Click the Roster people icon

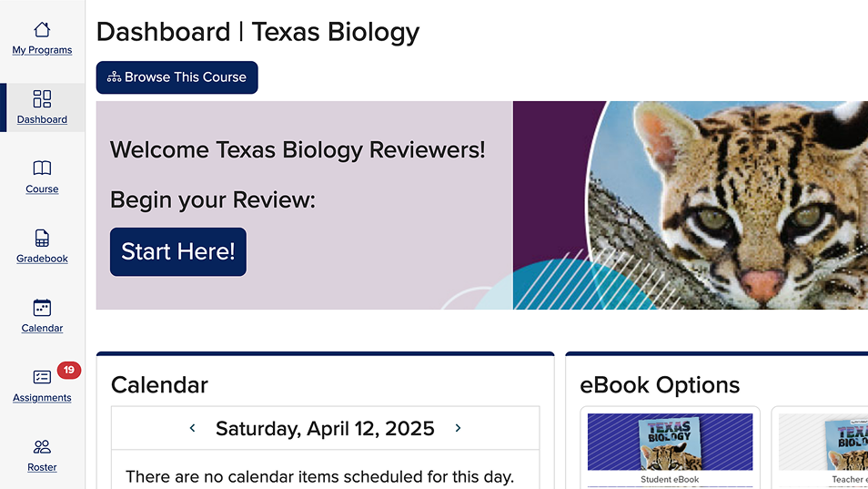click(42, 446)
